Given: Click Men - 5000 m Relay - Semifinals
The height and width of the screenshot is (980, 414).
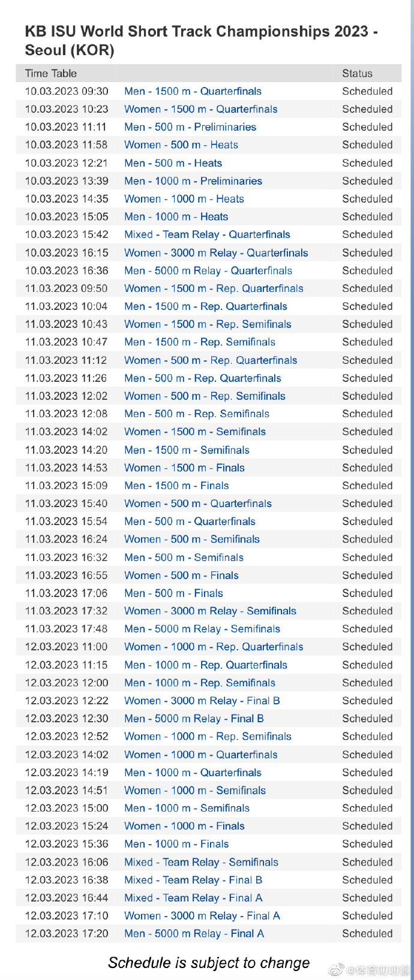Looking at the screenshot, I should click(x=202, y=629).
